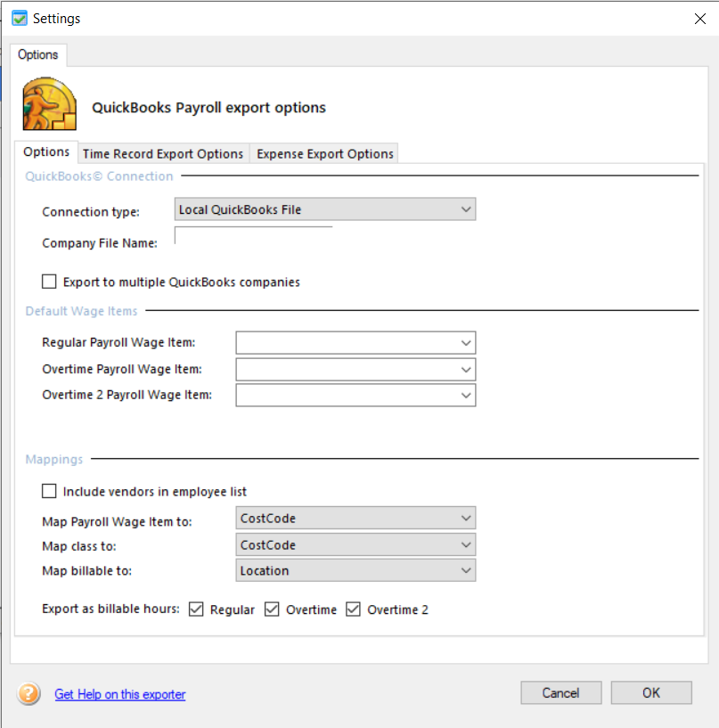The width and height of the screenshot is (719, 728).
Task: Click the Cancel button
Action: 560,692
